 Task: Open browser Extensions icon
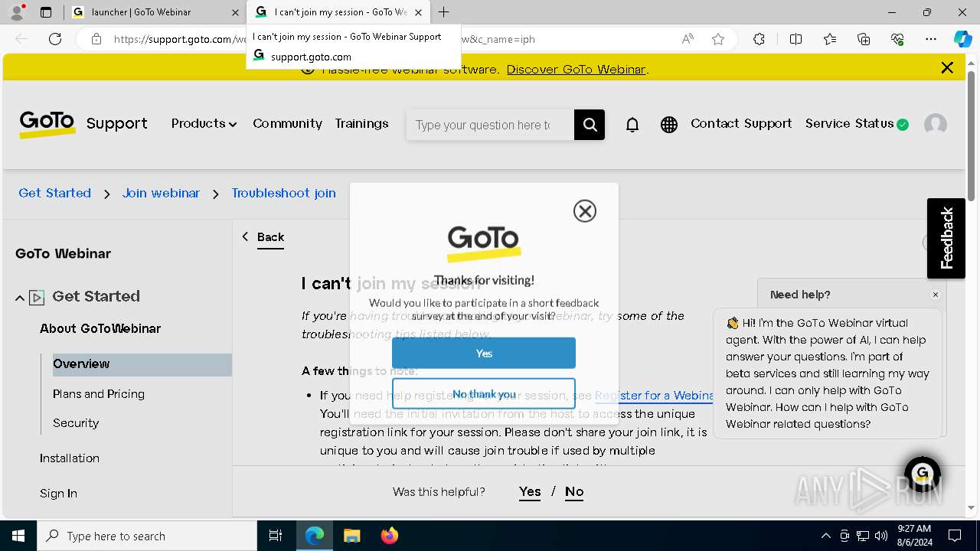pos(759,39)
